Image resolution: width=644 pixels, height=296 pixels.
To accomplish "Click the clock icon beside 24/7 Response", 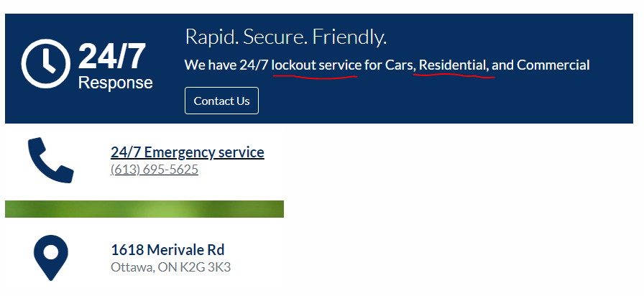I will (45, 64).
